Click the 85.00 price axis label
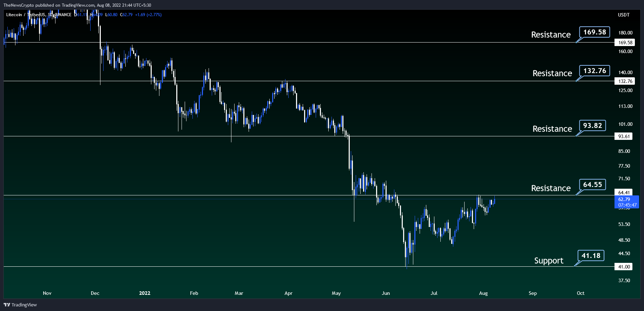644x311 pixels. (624, 151)
